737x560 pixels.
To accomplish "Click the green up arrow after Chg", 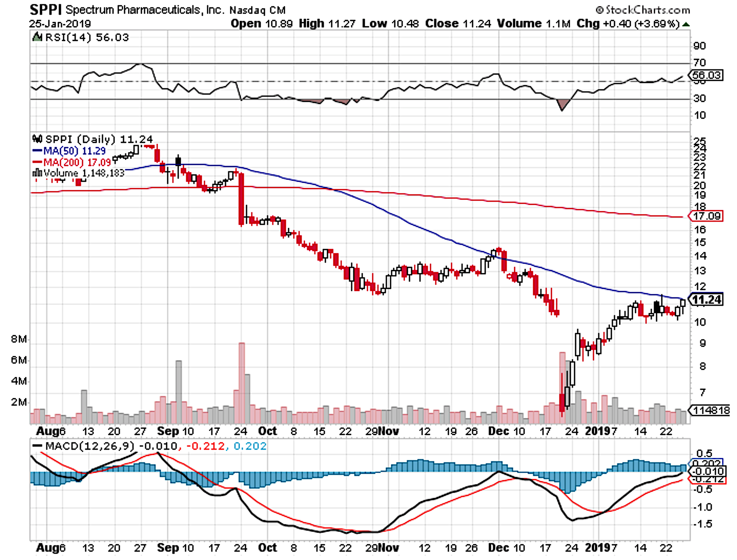I will pos(686,24).
